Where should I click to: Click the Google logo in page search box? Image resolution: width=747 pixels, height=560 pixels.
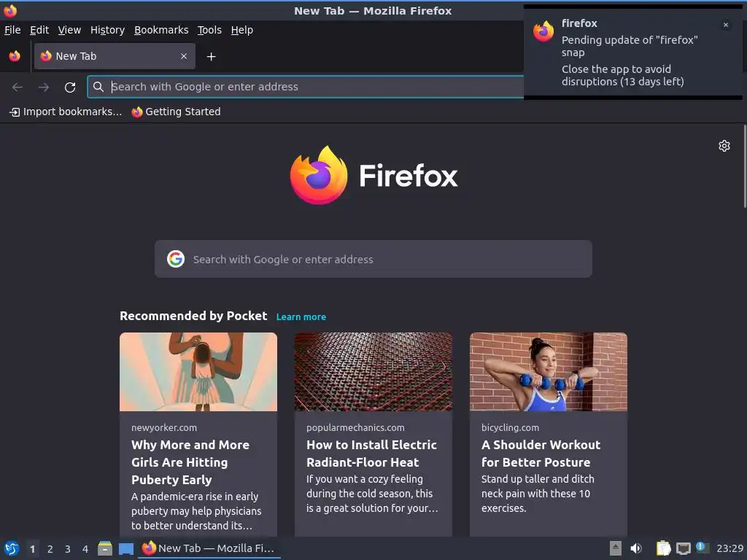click(176, 259)
